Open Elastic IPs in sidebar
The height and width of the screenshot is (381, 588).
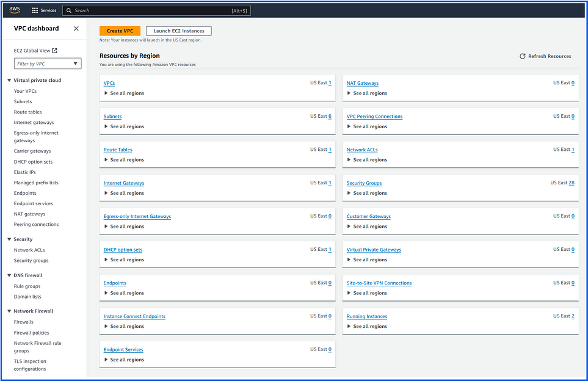coord(25,172)
